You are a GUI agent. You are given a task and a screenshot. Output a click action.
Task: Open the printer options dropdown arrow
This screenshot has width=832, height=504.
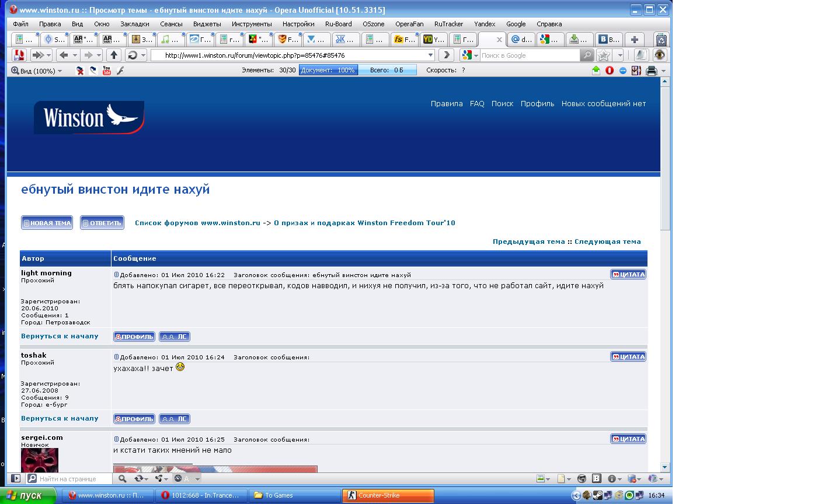(x=663, y=71)
